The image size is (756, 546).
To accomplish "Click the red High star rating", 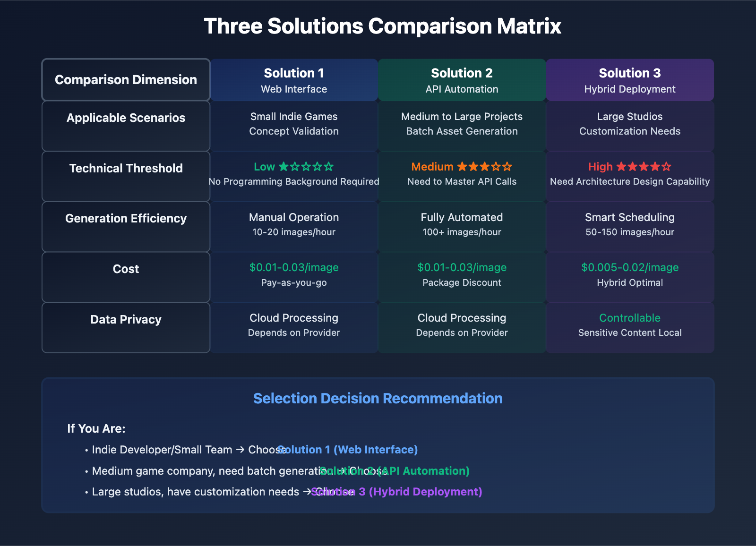I will [629, 167].
